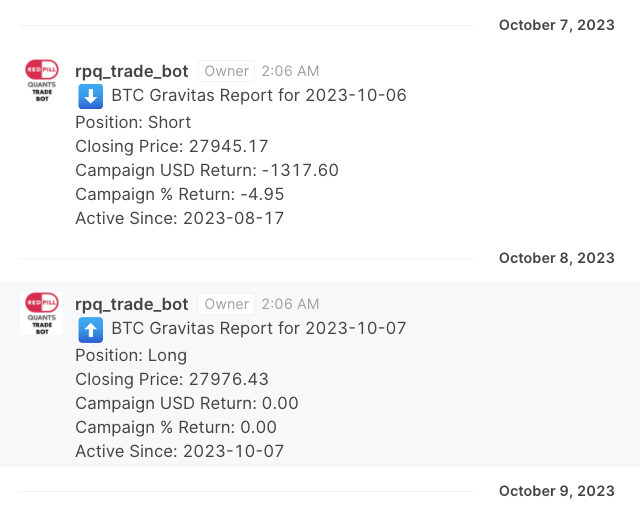This screenshot has height=514, width=640.
Task: Click the Campaign USD Return -1317.60 line
Action: (x=207, y=170)
